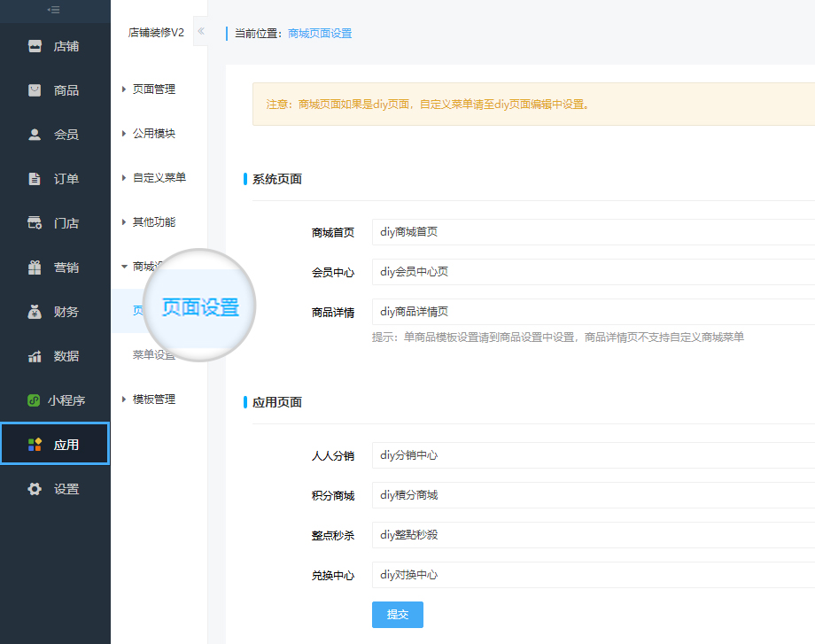Open the 设置 gear icon

coord(35,489)
